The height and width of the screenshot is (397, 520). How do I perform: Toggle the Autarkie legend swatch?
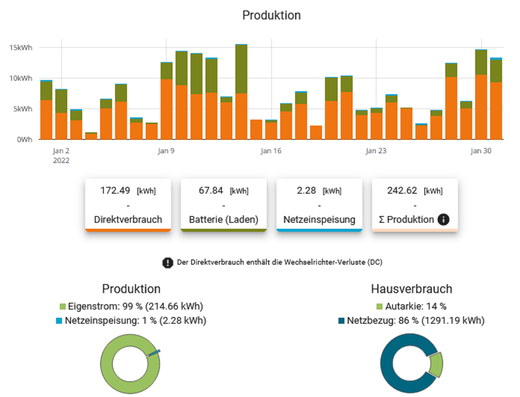[379, 306]
